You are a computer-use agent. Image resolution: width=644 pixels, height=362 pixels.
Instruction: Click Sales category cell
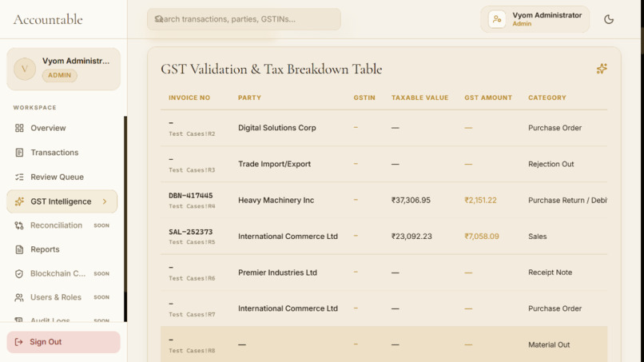[x=537, y=237]
